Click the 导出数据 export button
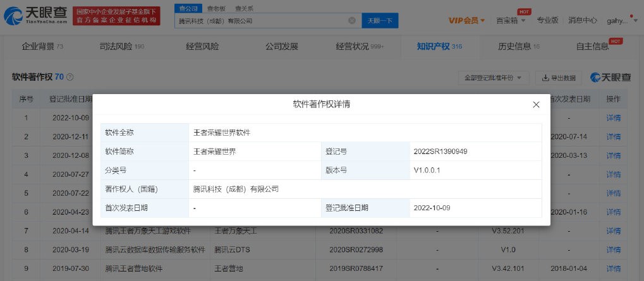Screen dimensions: 644x281 click(x=559, y=78)
